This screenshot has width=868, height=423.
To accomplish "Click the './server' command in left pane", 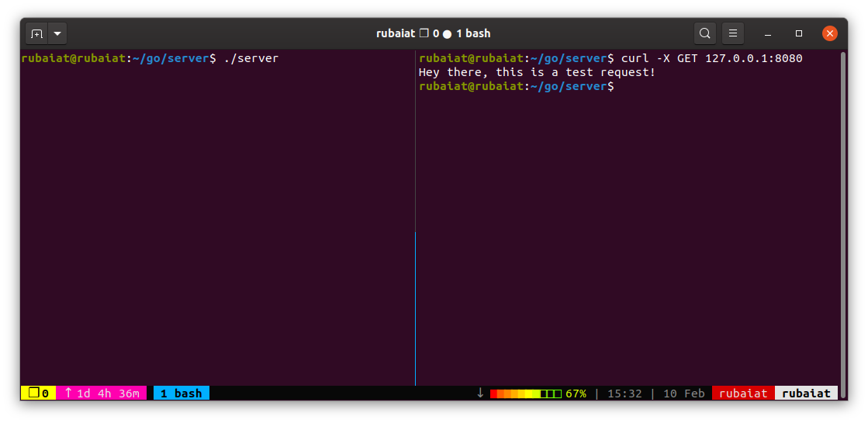I will pyautogui.click(x=251, y=58).
